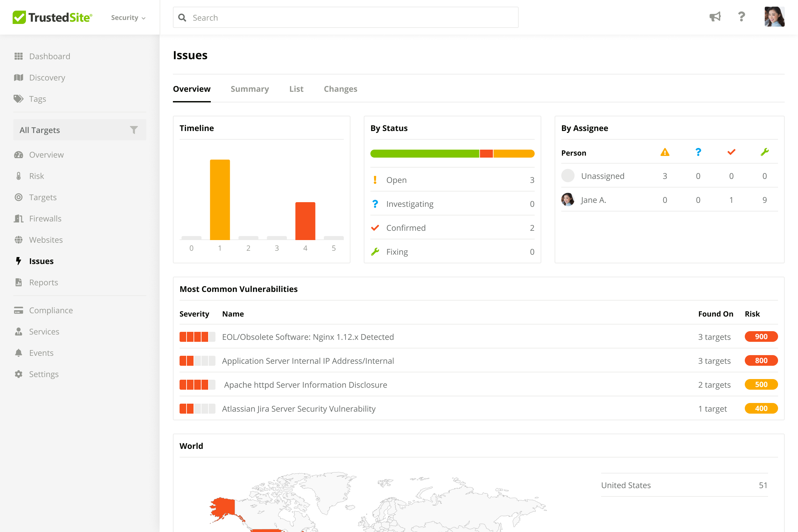
Task: Click the Discovery map icon in sidebar
Action: pyautogui.click(x=19, y=78)
